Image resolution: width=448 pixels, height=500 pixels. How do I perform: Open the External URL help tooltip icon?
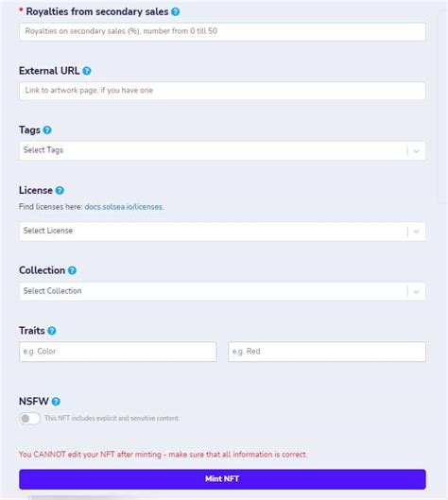tap(87, 71)
